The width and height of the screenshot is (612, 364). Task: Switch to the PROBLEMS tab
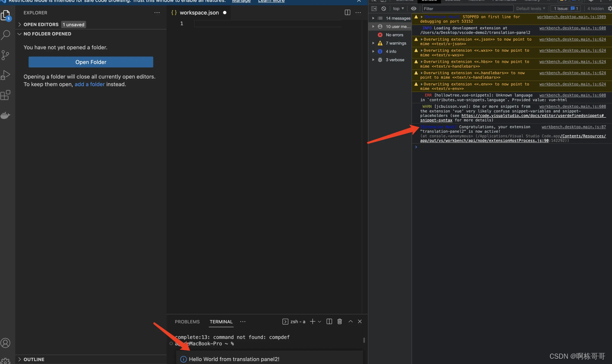click(187, 322)
